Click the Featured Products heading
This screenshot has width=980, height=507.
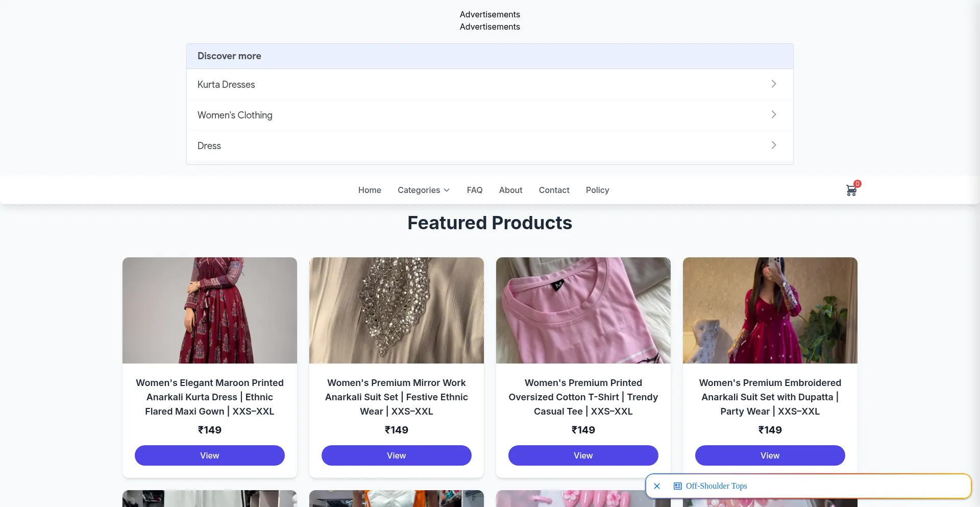489,223
